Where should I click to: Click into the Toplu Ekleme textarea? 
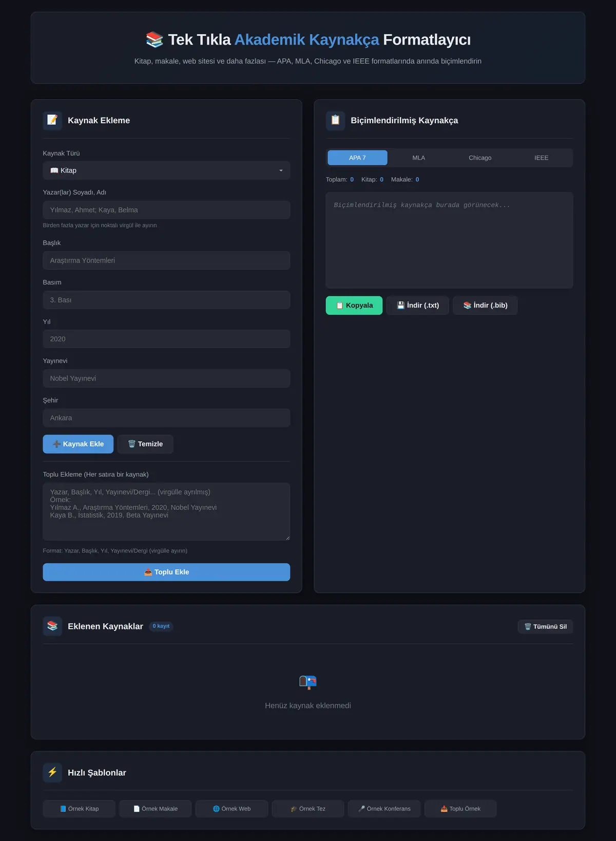[x=166, y=511]
